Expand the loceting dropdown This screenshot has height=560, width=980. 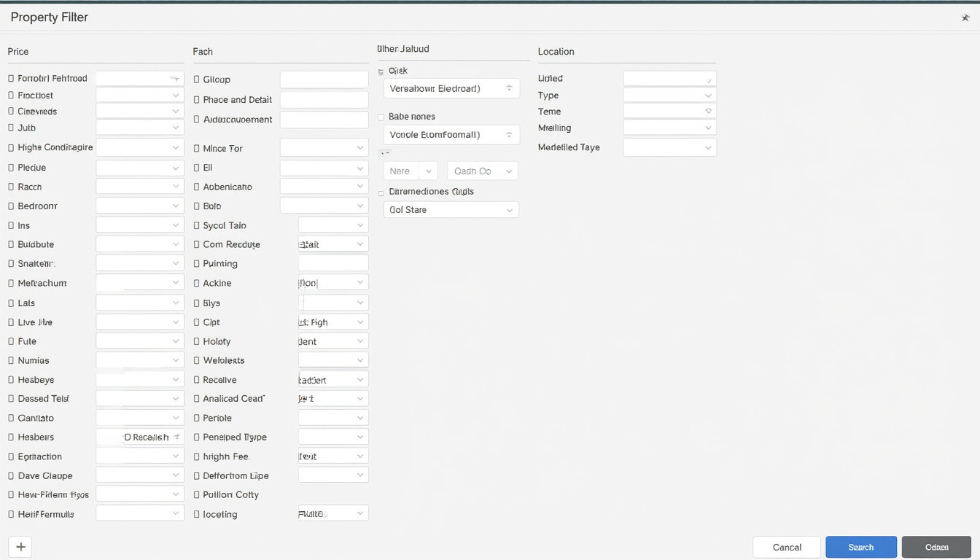pyautogui.click(x=333, y=514)
